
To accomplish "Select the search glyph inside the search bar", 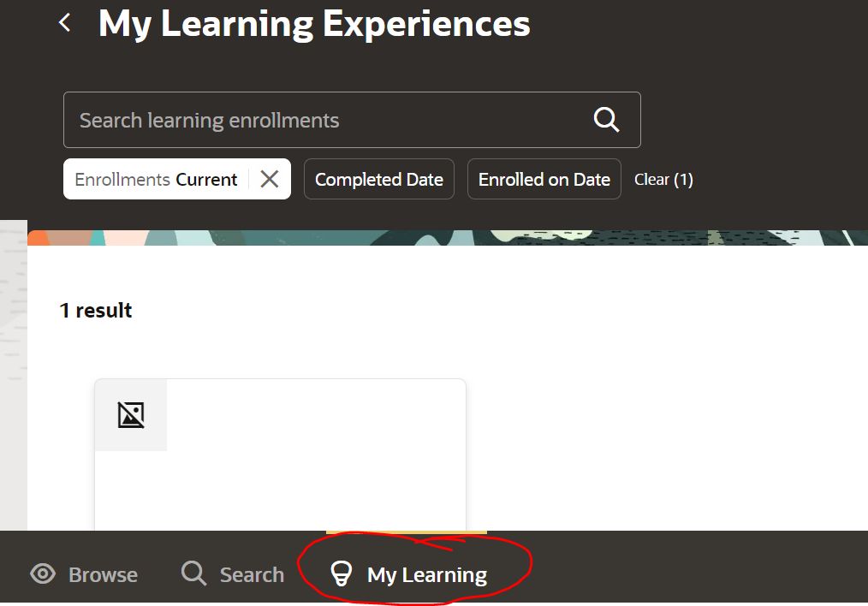I will pyautogui.click(x=606, y=120).
